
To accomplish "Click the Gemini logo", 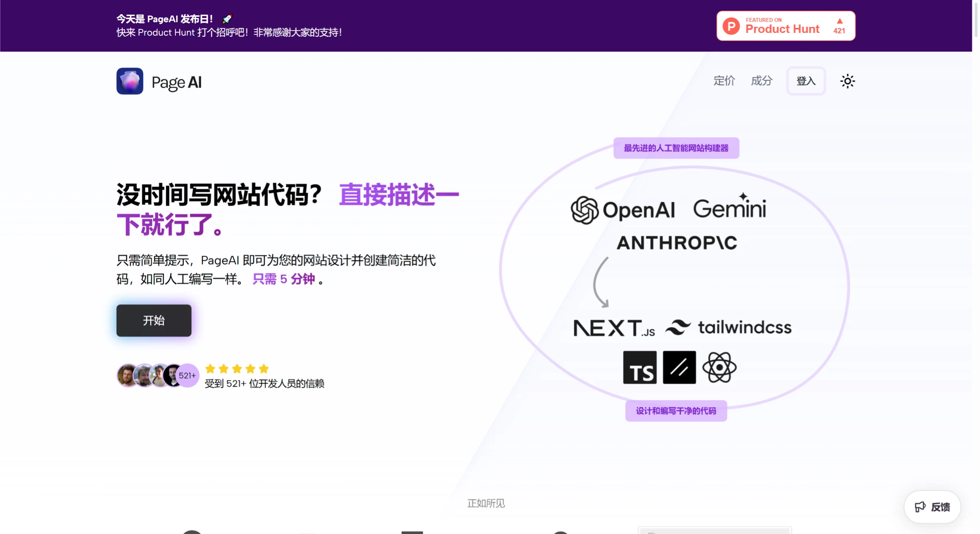I will [x=729, y=208].
